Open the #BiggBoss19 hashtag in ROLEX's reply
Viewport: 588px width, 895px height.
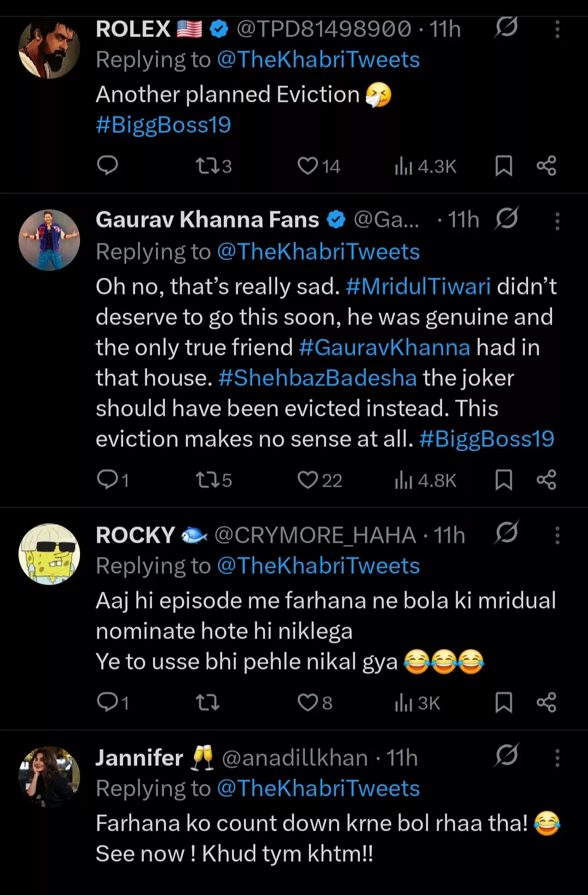pos(163,125)
